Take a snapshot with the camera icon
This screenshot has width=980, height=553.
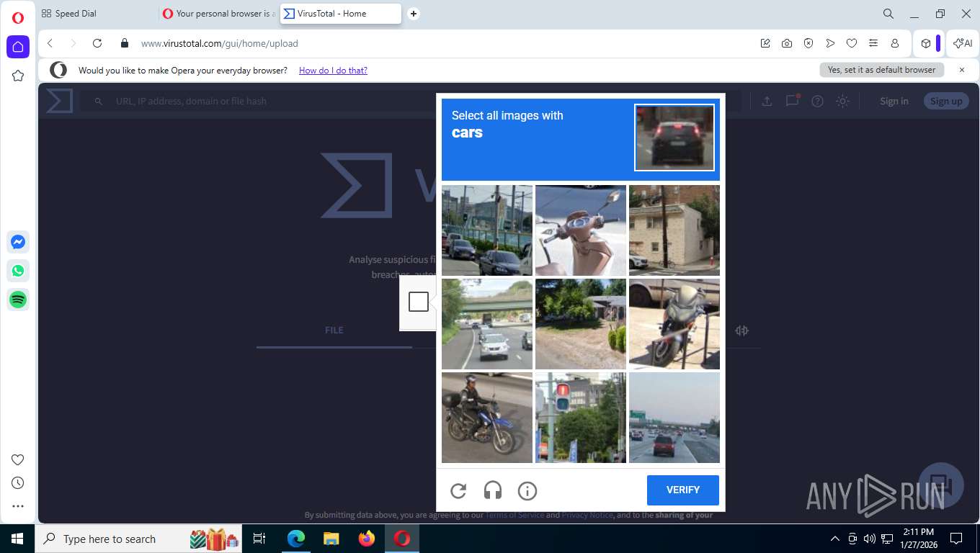[x=787, y=43]
